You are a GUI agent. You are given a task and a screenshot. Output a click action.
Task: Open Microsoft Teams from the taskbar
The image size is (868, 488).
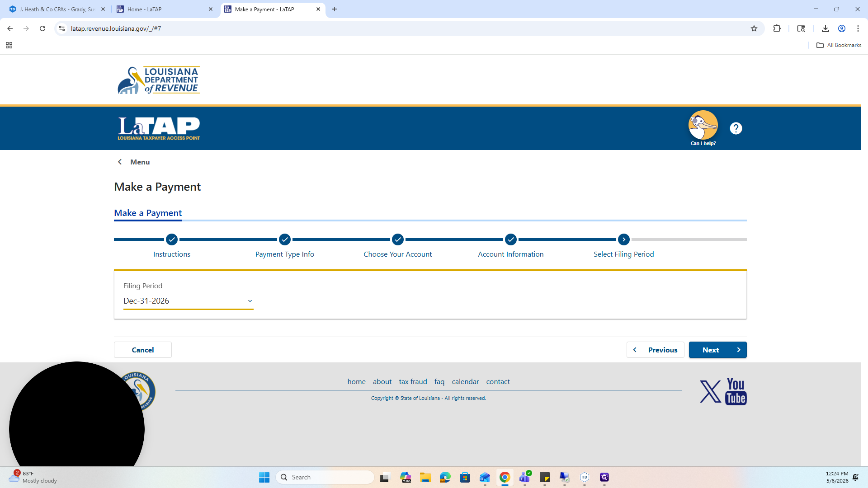[524, 477]
